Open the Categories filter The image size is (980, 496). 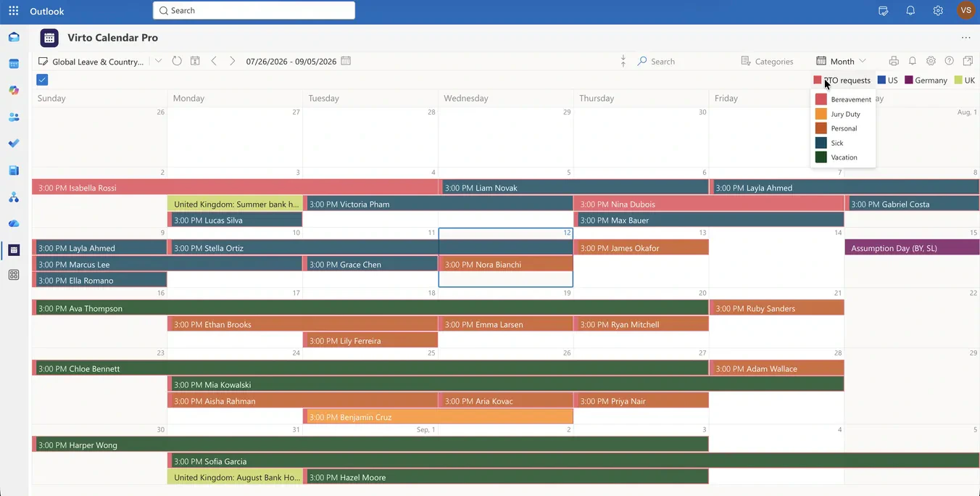coord(767,62)
